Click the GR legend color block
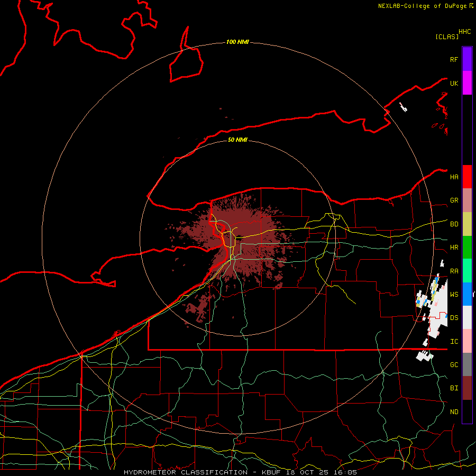 point(467,200)
